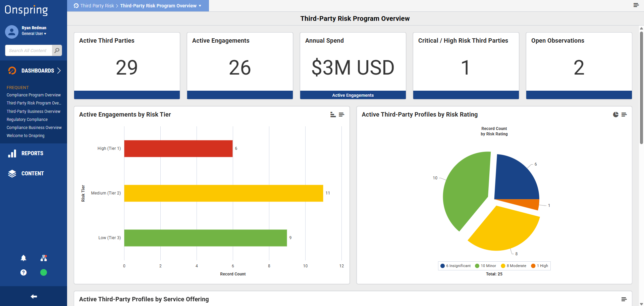The width and height of the screenshot is (644, 306).
Task: Open Regulatory Compliance dashboard link
Action: click(27, 120)
